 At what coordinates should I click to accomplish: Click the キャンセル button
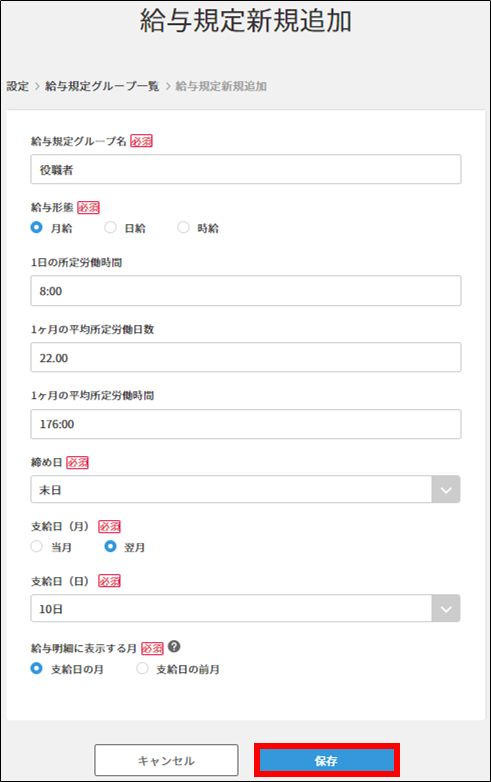(166, 761)
